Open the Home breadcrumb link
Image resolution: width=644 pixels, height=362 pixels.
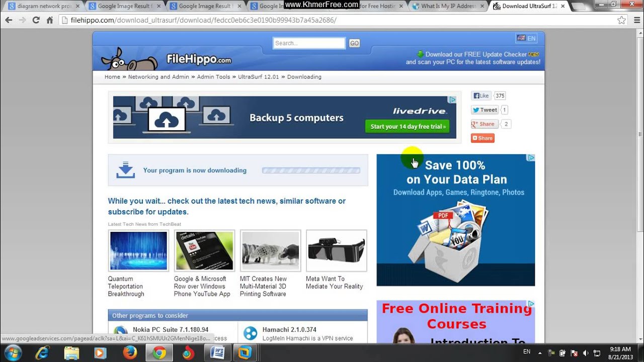coord(112,77)
